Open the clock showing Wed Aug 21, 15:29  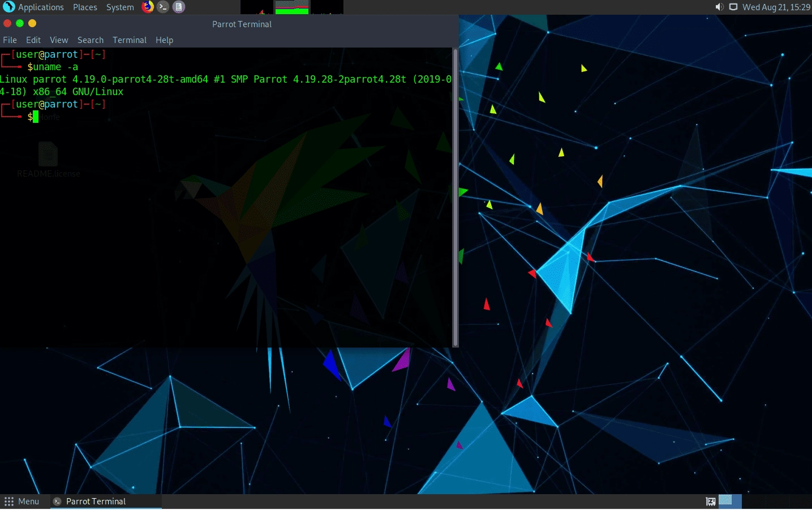coord(776,7)
